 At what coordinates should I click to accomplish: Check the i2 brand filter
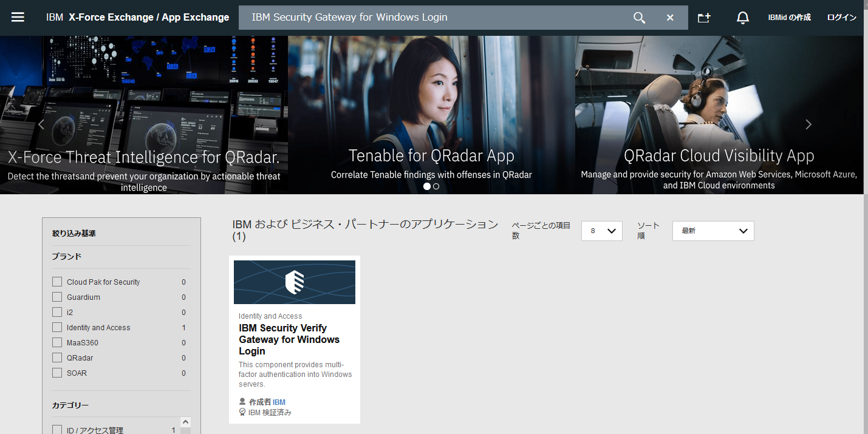(x=57, y=312)
